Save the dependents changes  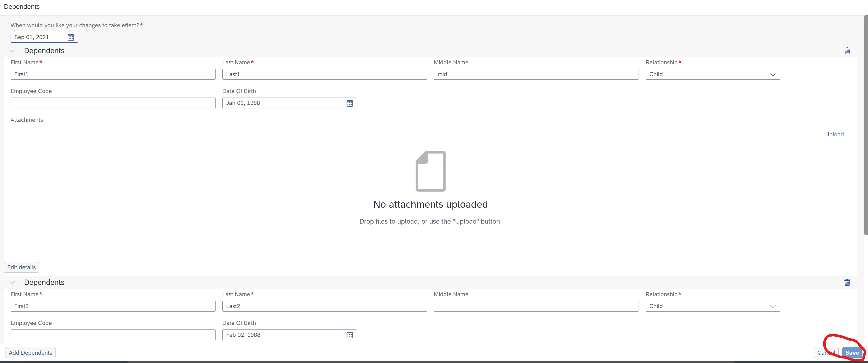tap(852, 353)
